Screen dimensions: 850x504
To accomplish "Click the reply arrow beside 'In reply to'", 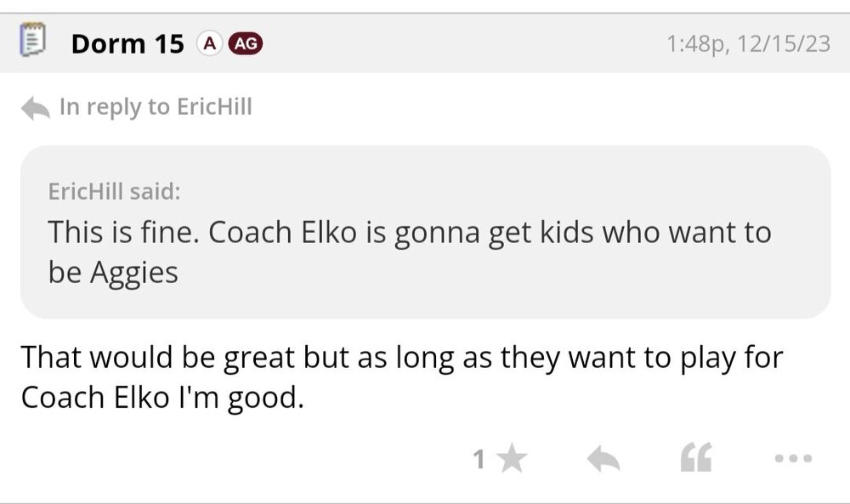I will (x=35, y=108).
